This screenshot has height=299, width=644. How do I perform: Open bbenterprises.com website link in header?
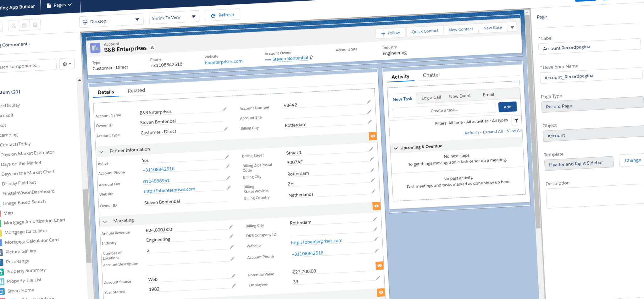pyautogui.click(x=224, y=62)
